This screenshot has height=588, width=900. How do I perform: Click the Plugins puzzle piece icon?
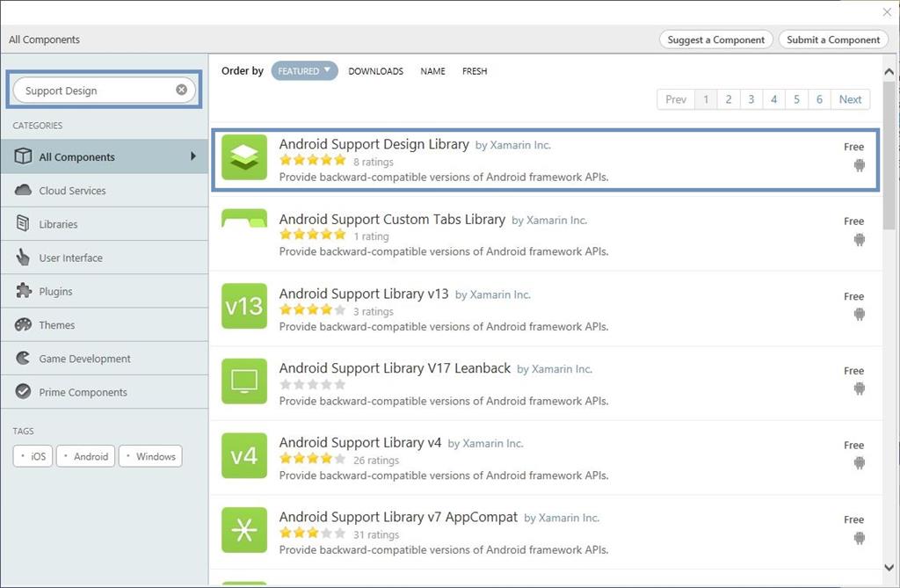(x=23, y=291)
